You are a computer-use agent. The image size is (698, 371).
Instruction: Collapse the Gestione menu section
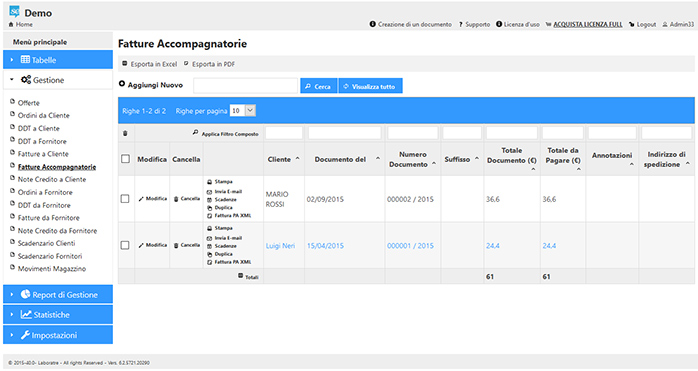point(58,80)
